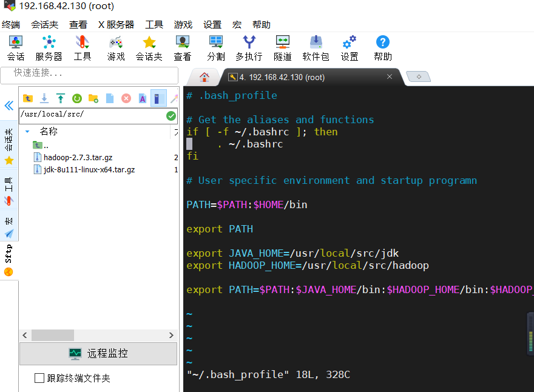The width and height of the screenshot is (534, 392).
Task: Open the 设置 menu
Action: click(x=212, y=24)
